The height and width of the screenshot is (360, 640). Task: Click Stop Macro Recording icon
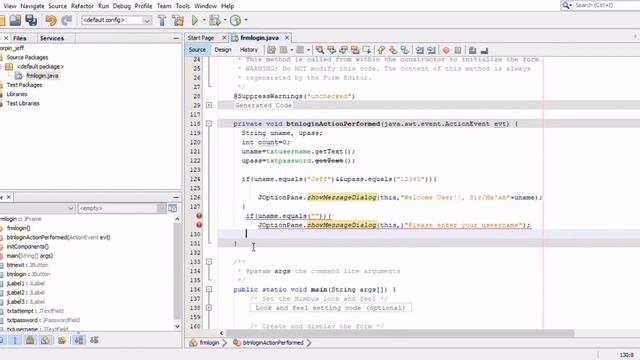coord(458,50)
